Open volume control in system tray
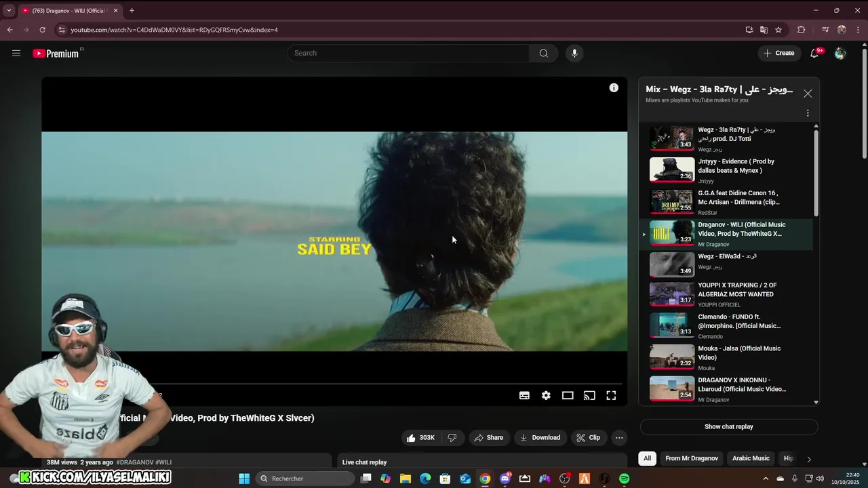868x488 pixels. click(820, 479)
